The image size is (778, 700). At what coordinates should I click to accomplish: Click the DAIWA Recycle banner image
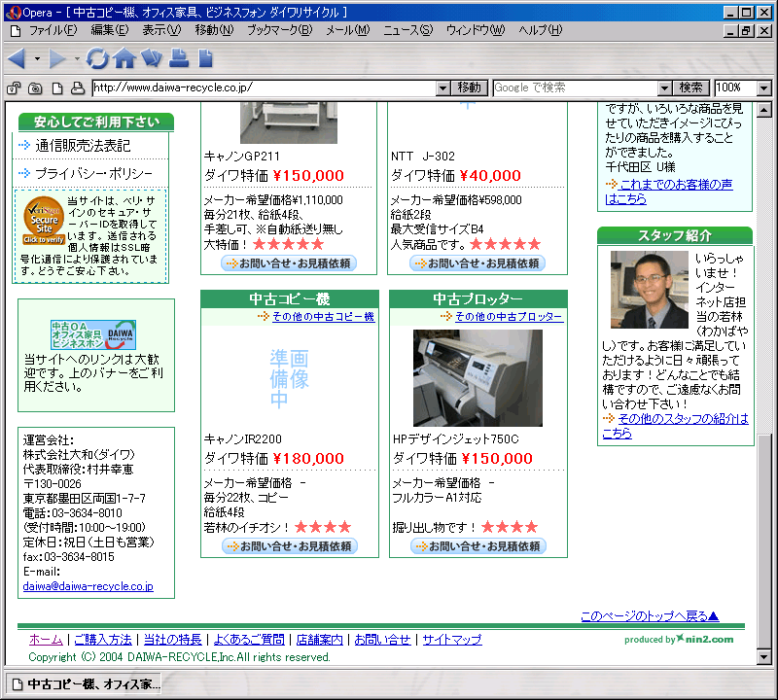(x=93, y=334)
